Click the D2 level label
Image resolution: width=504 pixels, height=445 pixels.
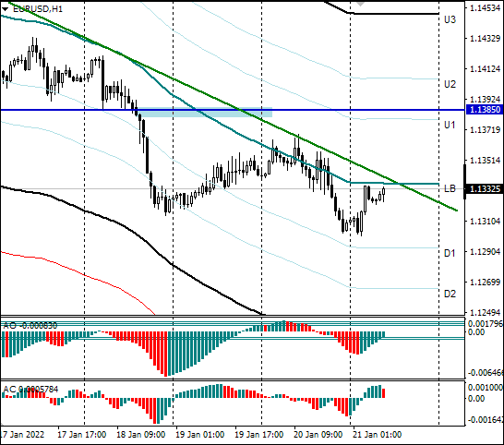pyautogui.click(x=450, y=294)
